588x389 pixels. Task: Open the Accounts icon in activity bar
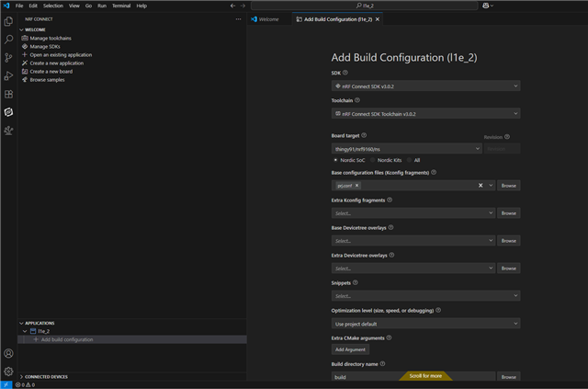point(8,353)
